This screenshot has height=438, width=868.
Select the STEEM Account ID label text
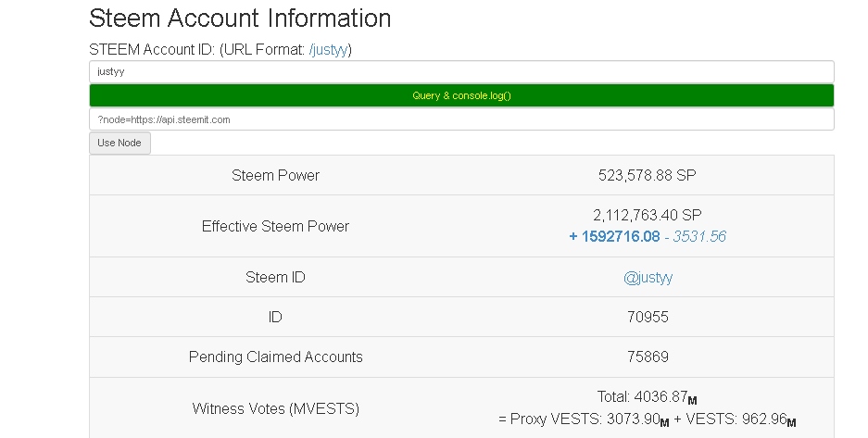tap(152, 50)
